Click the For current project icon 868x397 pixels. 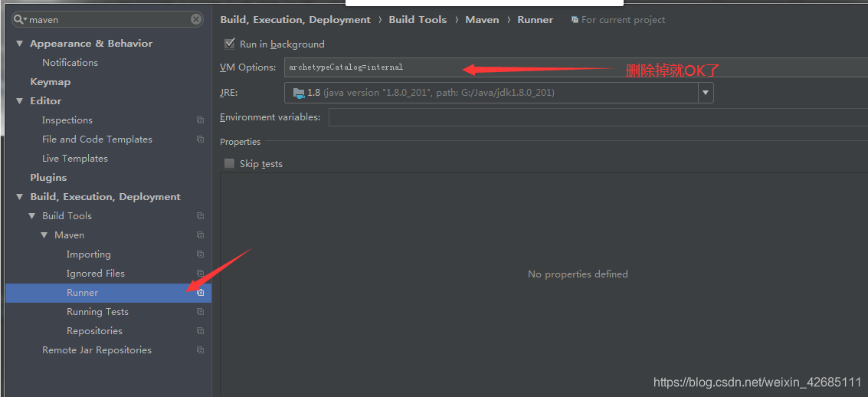575,19
